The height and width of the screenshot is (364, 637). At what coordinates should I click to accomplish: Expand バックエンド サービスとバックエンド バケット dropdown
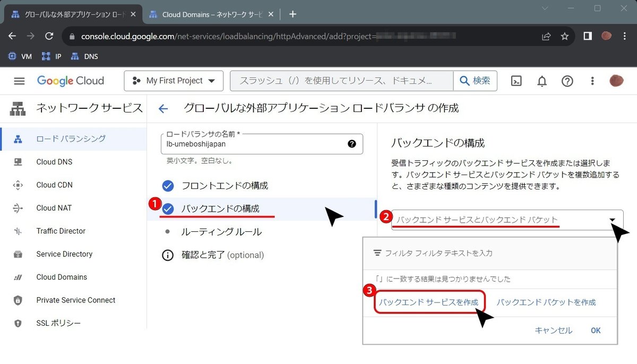pos(507,220)
